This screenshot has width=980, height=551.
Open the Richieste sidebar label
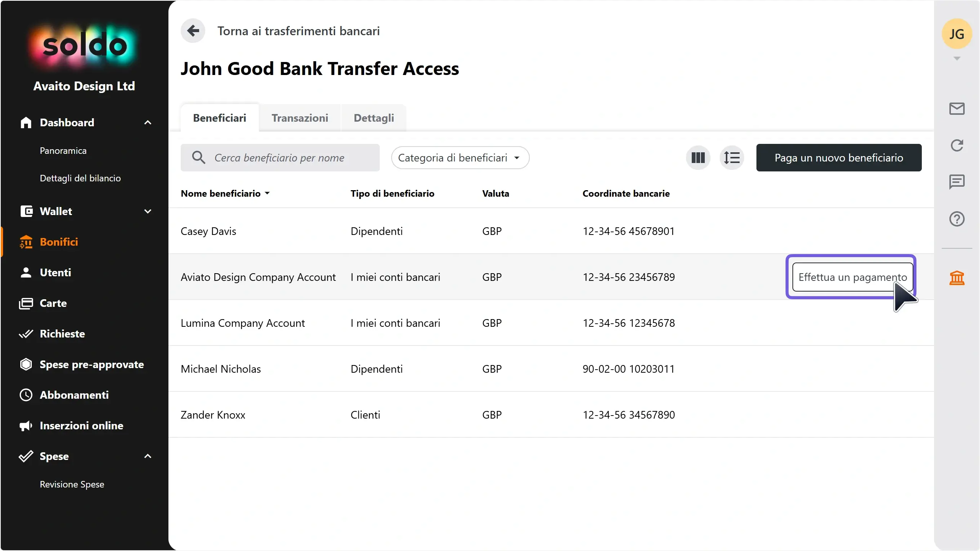tap(62, 334)
